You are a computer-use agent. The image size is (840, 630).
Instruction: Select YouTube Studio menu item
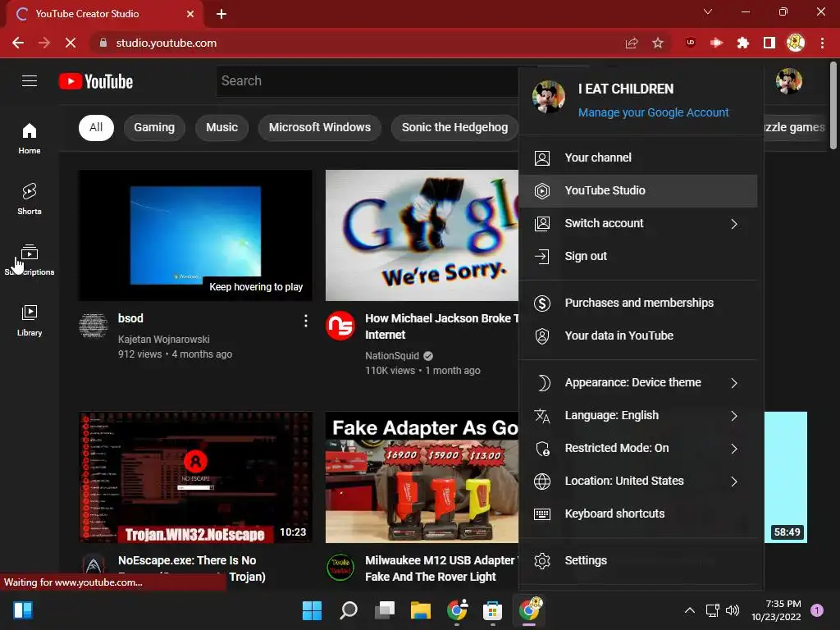point(638,190)
